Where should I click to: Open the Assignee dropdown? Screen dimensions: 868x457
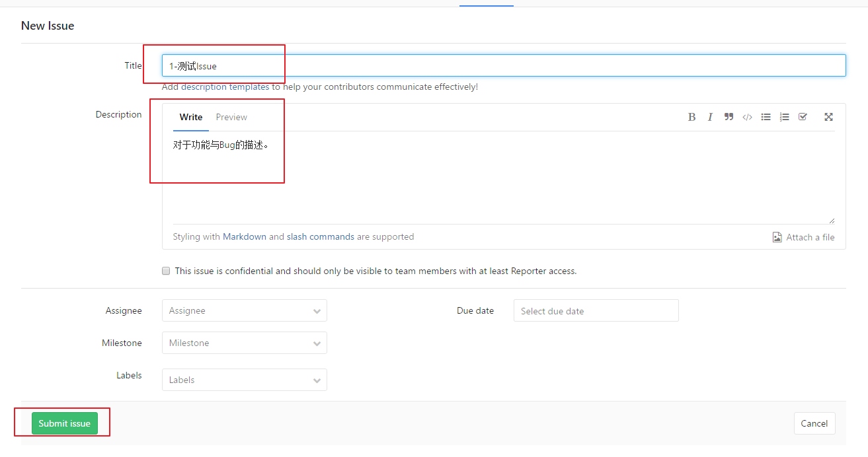coord(244,310)
